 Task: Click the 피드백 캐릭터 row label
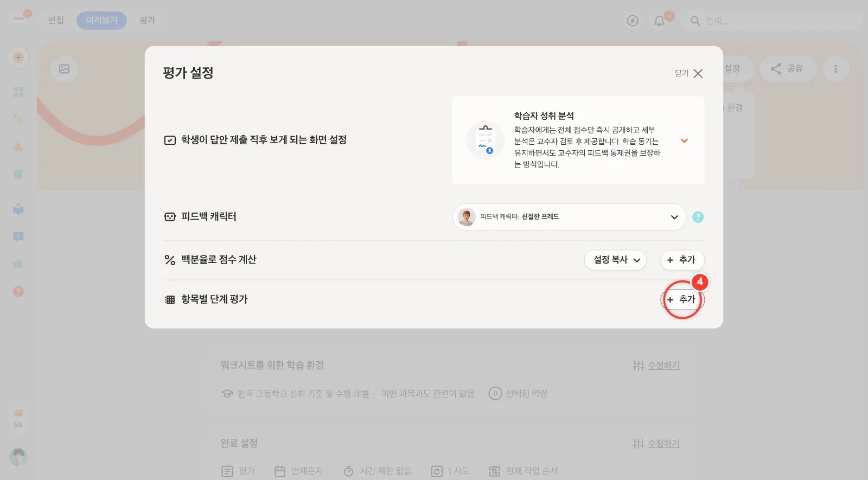pos(209,216)
